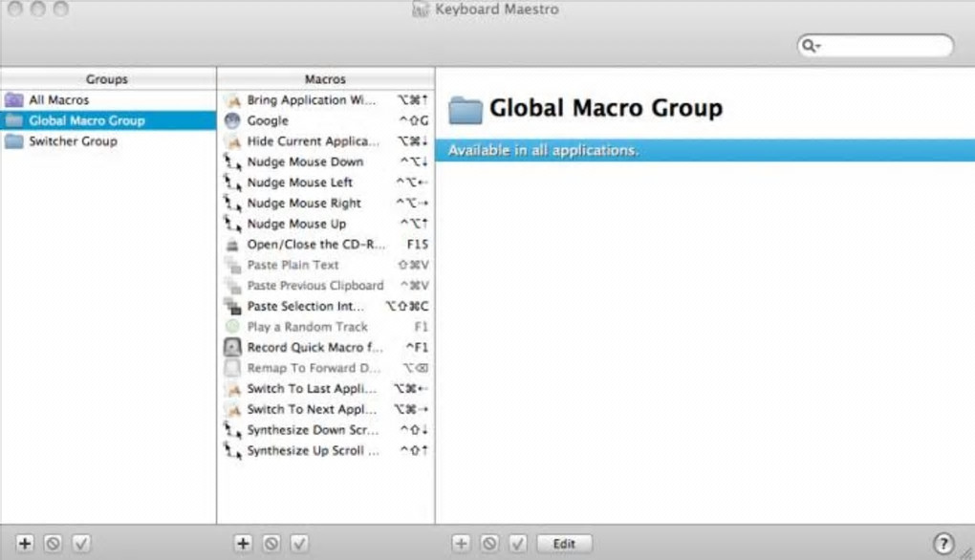Select Nudge Mouse Right macro text
Image resolution: width=975 pixels, height=560 pixels.
pyautogui.click(x=304, y=203)
